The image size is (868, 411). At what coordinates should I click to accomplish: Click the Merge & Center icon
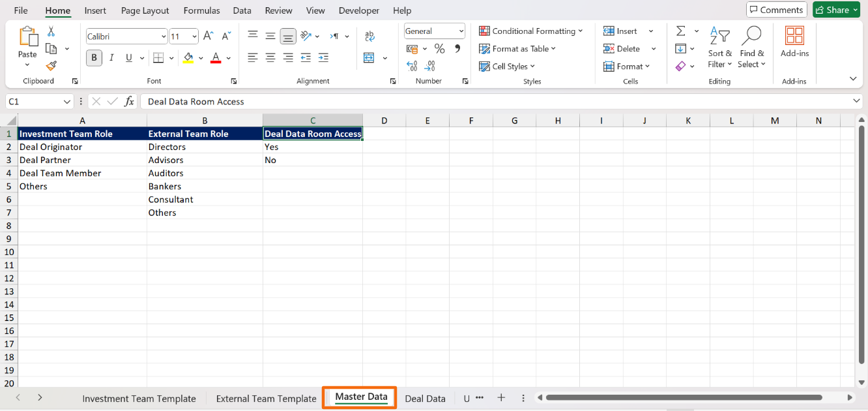point(369,58)
